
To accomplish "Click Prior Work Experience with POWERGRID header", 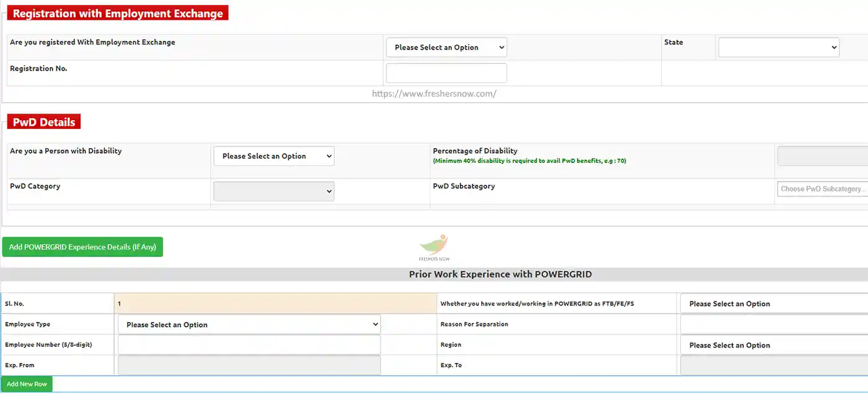I will click(500, 274).
